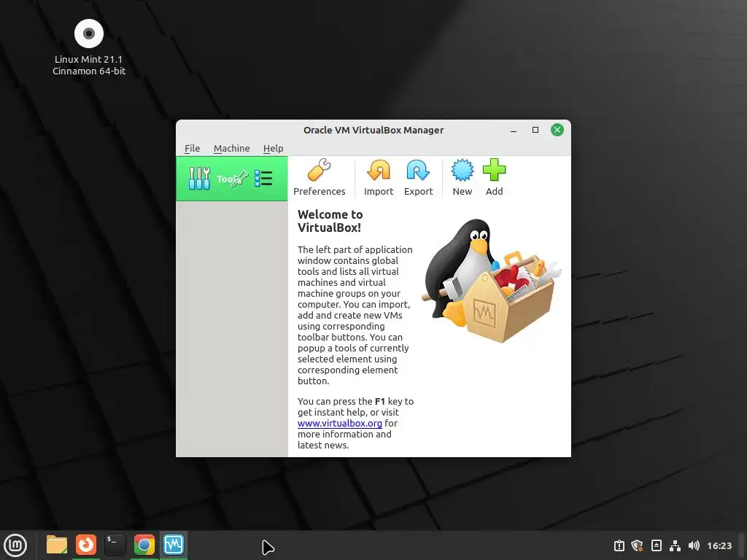The width and height of the screenshot is (747, 560).
Task: Open removable drives tray icon
Action: (656, 545)
